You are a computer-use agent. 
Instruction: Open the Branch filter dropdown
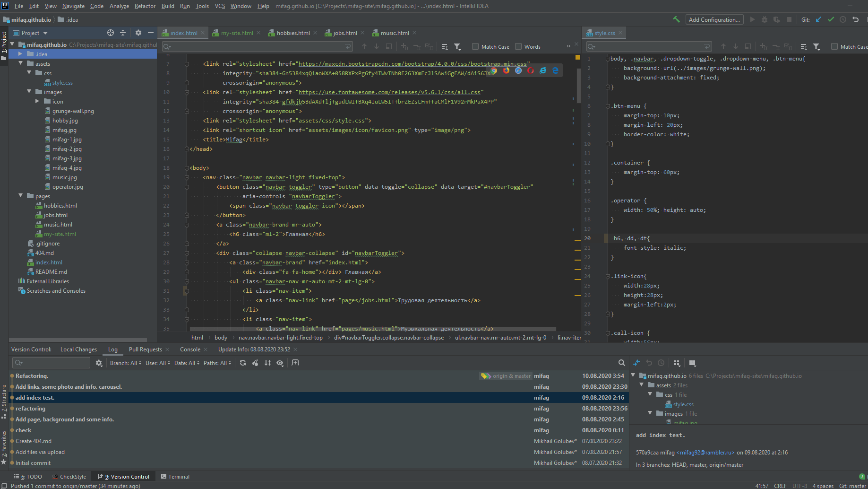click(x=125, y=363)
